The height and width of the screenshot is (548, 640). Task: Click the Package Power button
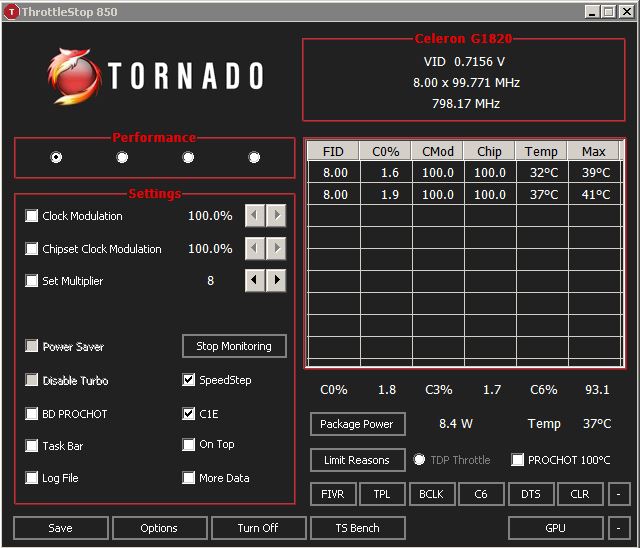coord(358,424)
